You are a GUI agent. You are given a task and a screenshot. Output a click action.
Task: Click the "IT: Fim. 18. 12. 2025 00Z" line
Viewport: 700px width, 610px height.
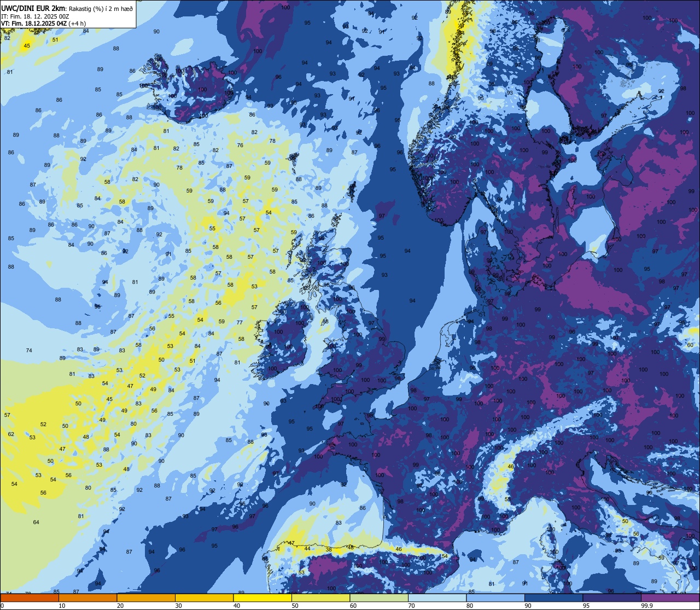coord(35,16)
